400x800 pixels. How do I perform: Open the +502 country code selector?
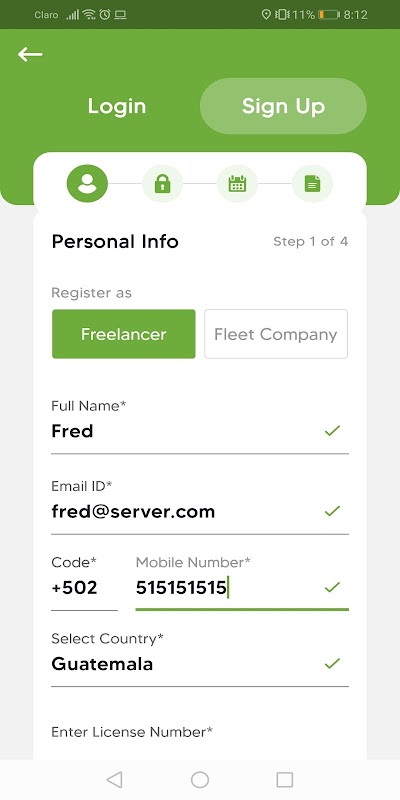click(x=84, y=588)
